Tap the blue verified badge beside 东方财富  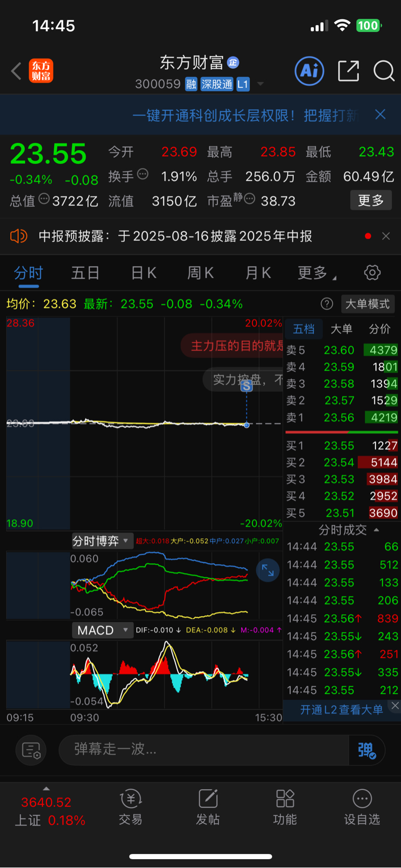point(233,63)
